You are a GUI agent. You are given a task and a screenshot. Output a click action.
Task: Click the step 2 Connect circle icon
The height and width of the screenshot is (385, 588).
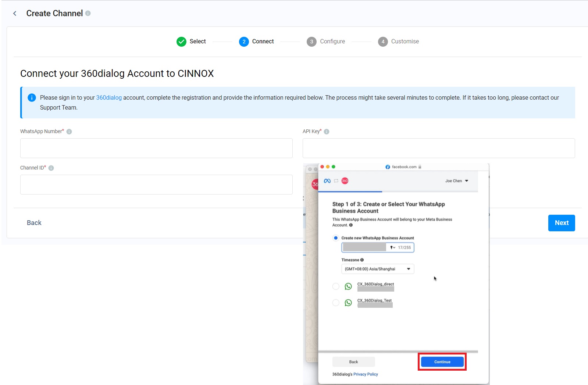244,42
